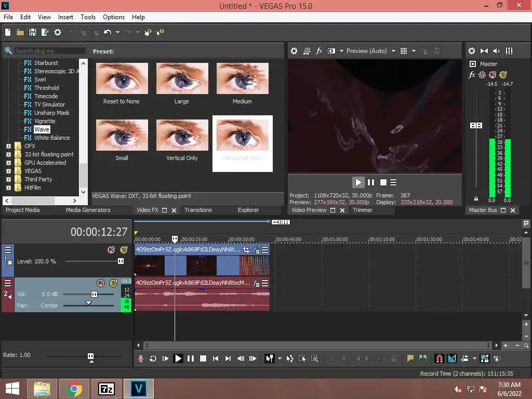This screenshot has width=532, height=399.
Task: Click the Search plug-ins field
Action: (50, 51)
